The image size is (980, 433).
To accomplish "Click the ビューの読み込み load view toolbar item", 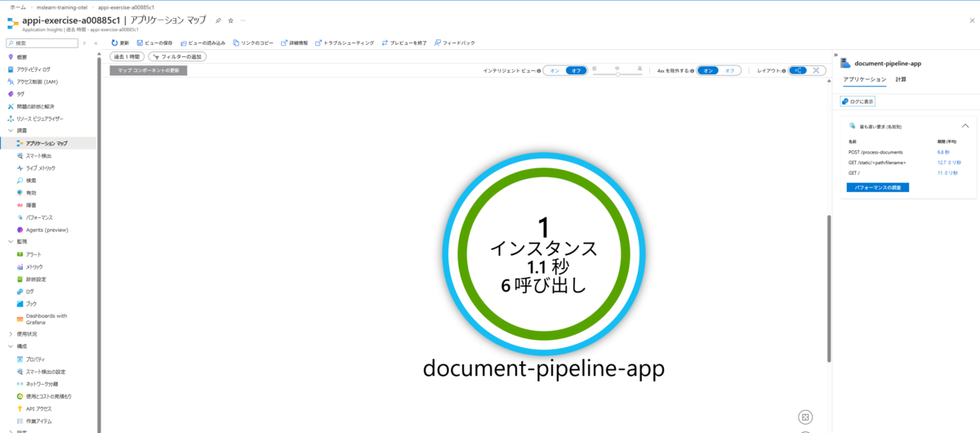I will tap(202, 42).
